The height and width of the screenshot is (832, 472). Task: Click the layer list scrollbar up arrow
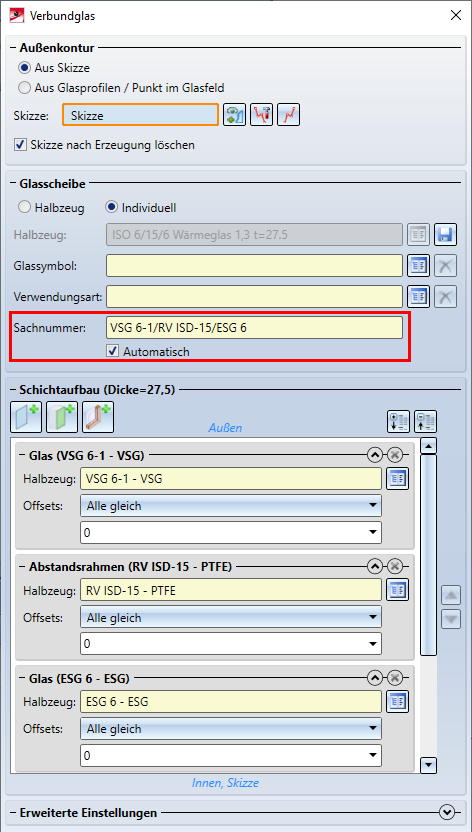(x=428, y=445)
